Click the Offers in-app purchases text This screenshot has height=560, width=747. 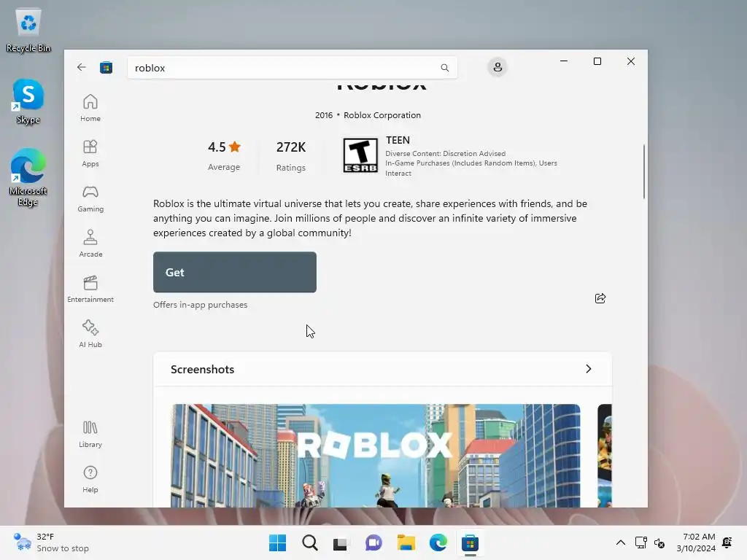pos(200,305)
